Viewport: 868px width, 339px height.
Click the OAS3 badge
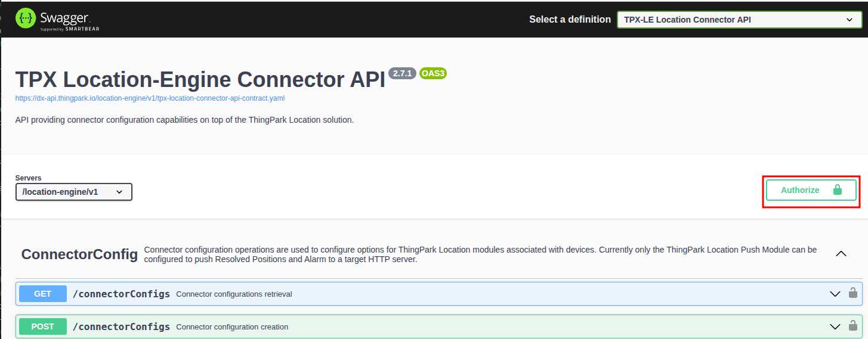(x=433, y=73)
